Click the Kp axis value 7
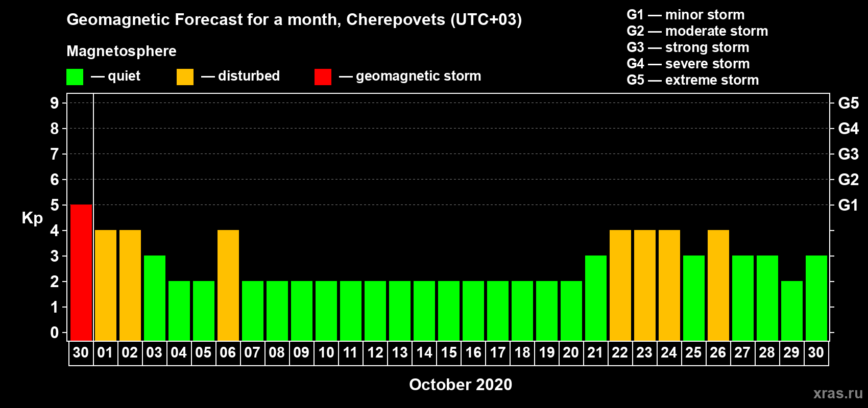Image resolution: width=868 pixels, height=408 pixels. click(x=55, y=154)
